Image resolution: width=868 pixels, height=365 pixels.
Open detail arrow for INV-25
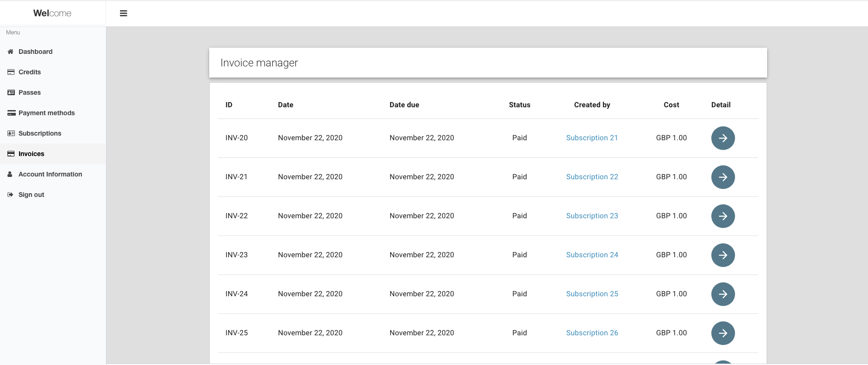(723, 333)
